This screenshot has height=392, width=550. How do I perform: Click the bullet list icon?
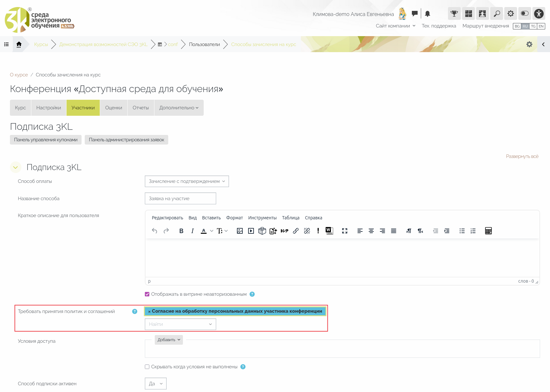point(462,231)
